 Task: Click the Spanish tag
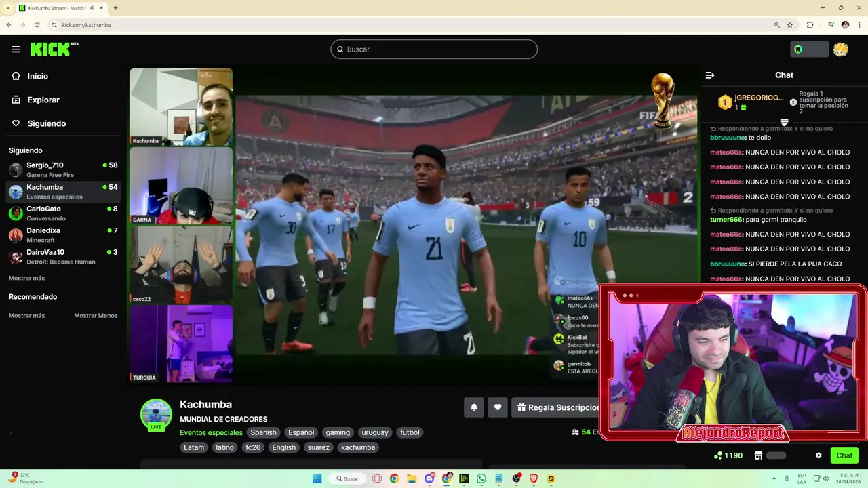(263, 432)
